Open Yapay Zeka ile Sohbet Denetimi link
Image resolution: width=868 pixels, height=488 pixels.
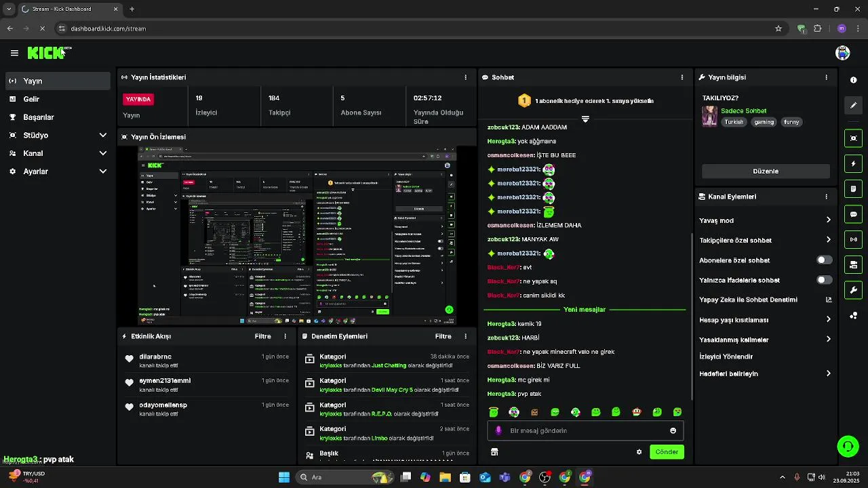click(765, 300)
